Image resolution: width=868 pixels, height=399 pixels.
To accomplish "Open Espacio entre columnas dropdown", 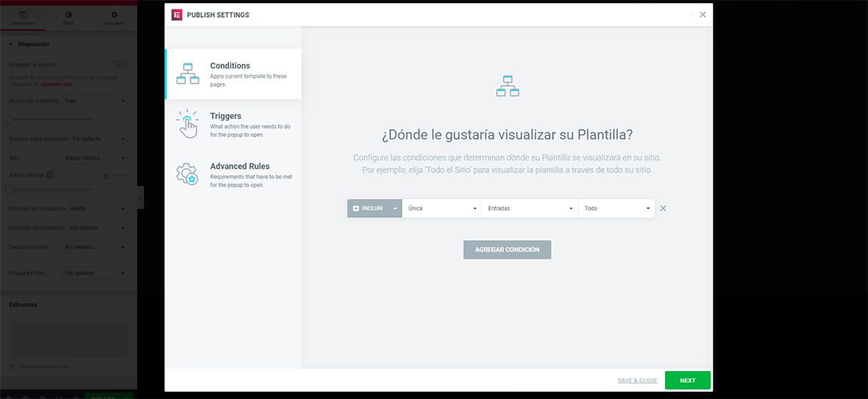I will [x=99, y=138].
